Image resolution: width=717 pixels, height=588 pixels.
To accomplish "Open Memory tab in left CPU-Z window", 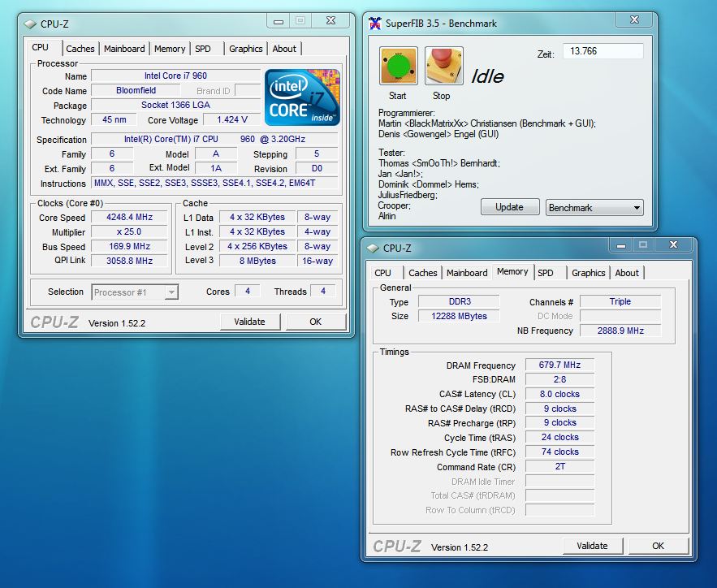I will 170,49.
